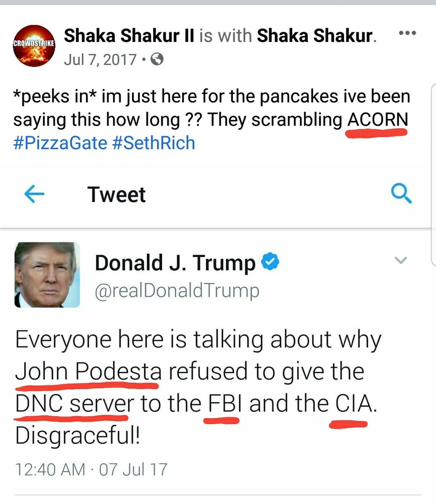The image size is (436, 504).
Task: Open the #PizzaGate hashtag
Action: 60,143
